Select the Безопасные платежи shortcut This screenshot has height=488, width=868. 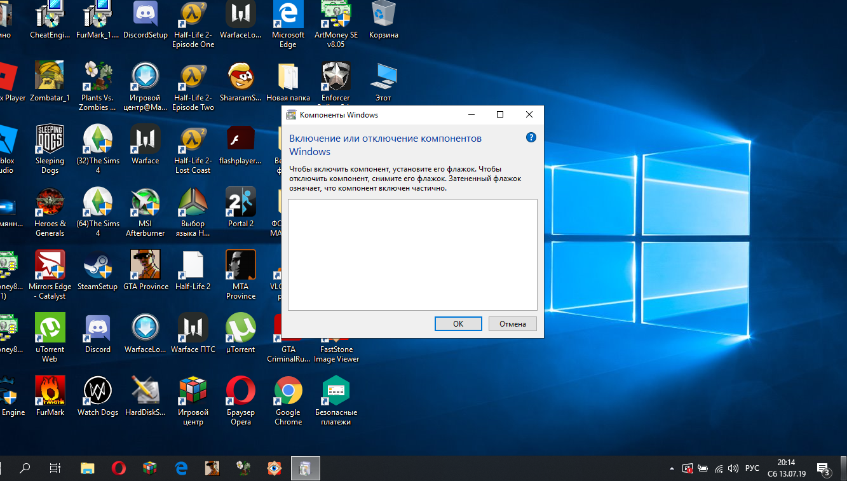336,401
